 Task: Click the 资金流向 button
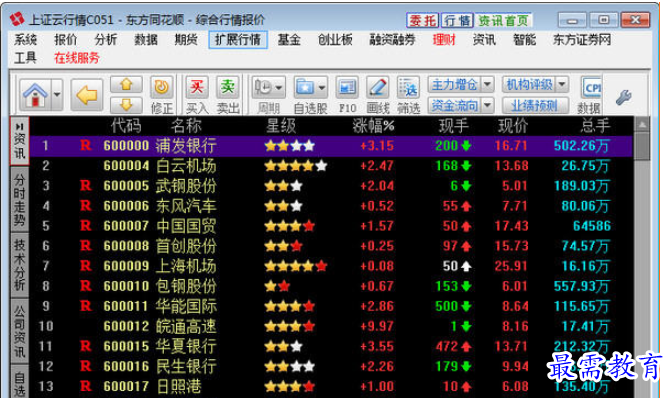point(454,105)
